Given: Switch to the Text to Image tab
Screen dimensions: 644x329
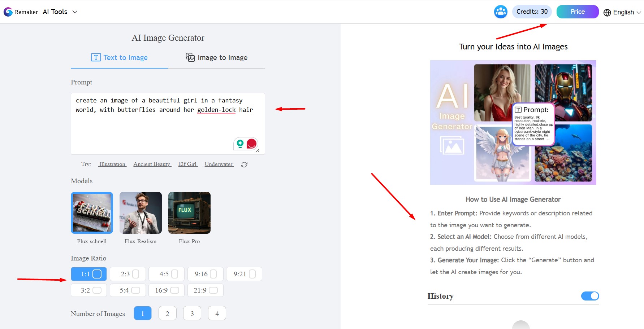Looking at the screenshot, I should coord(120,58).
